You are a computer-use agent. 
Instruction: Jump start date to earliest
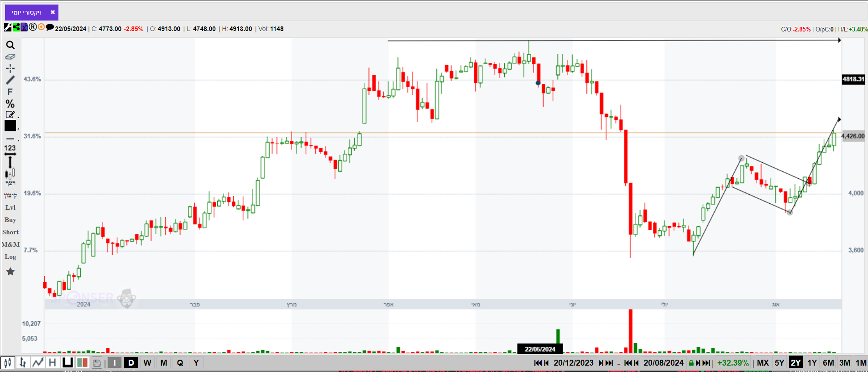538,363
